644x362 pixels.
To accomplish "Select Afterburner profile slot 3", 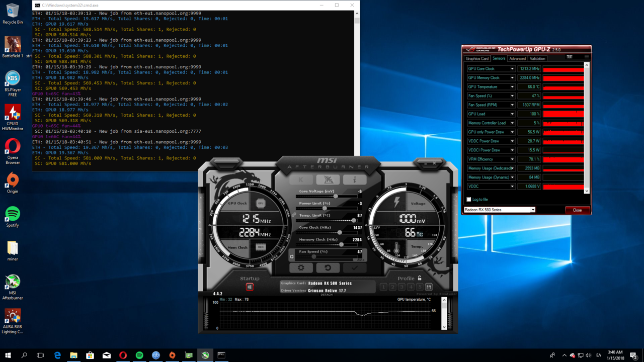I will [x=401, y=287].
